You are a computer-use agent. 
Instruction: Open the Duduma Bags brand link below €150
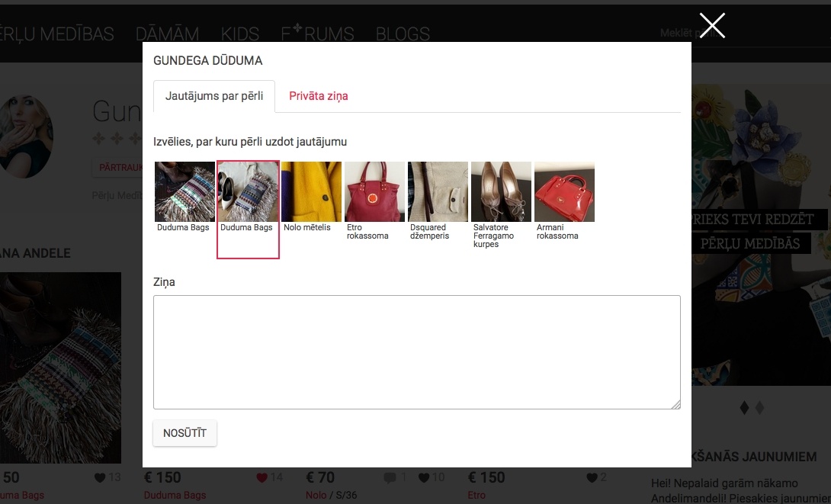click(175, 496)
